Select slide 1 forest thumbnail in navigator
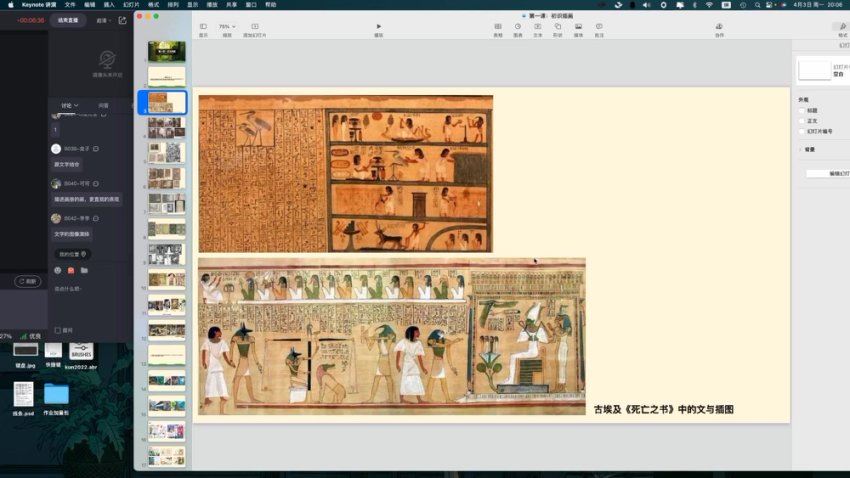The width and height of the screenshot is (850, 478). point(166,51)
